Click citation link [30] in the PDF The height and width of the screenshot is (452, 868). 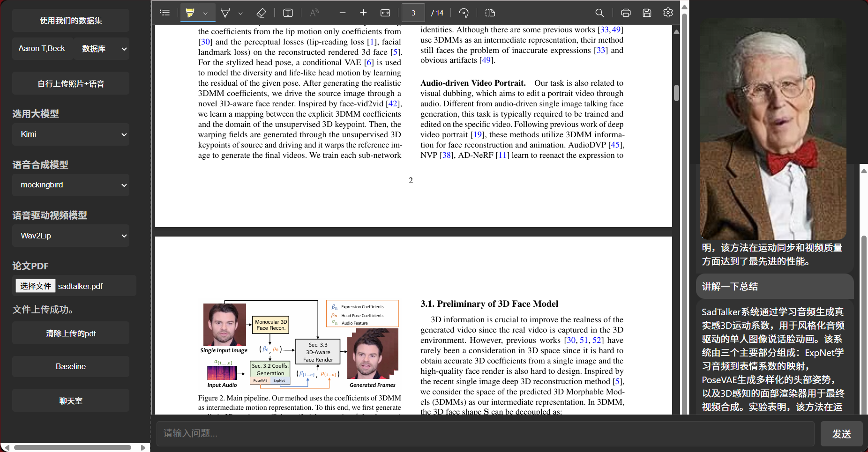pos(205,42)
